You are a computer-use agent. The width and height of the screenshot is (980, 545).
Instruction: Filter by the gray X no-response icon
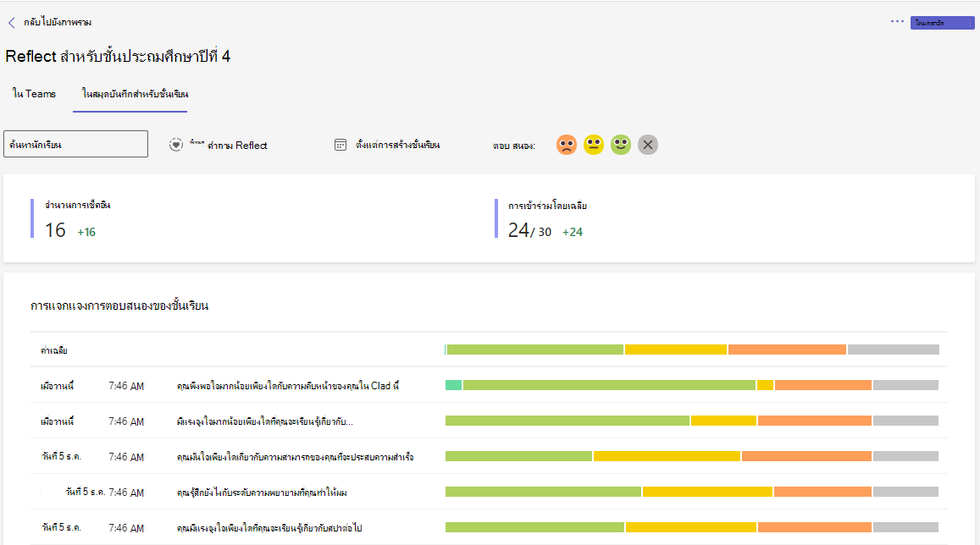pos(647,145)
